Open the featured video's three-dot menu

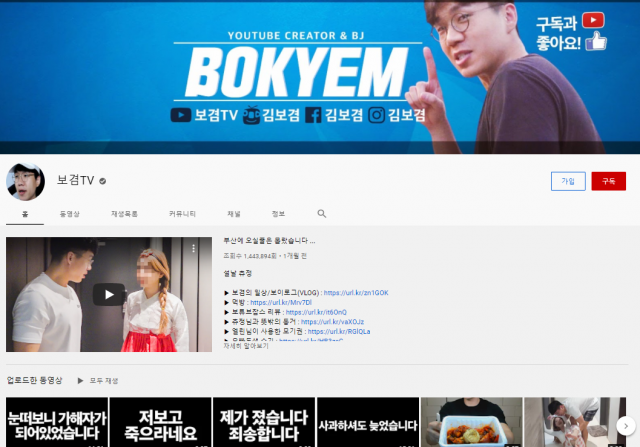pyautogui.click(x=193, y=248)
